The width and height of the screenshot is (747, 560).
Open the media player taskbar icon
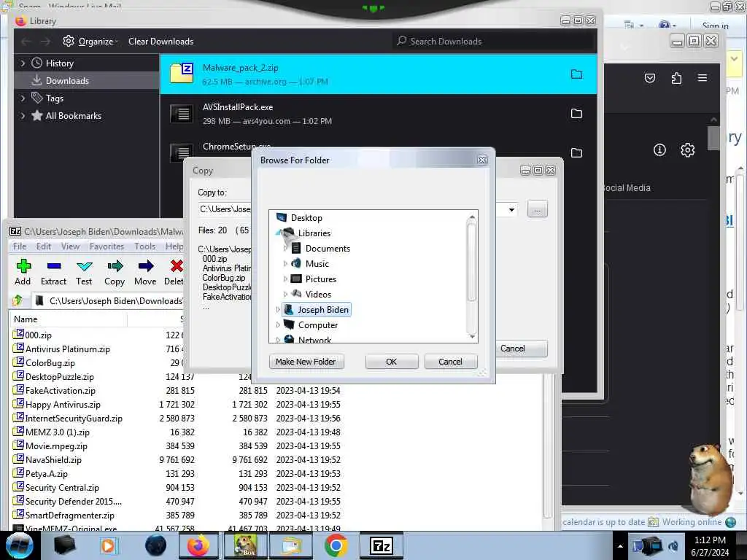coord(108,545)
